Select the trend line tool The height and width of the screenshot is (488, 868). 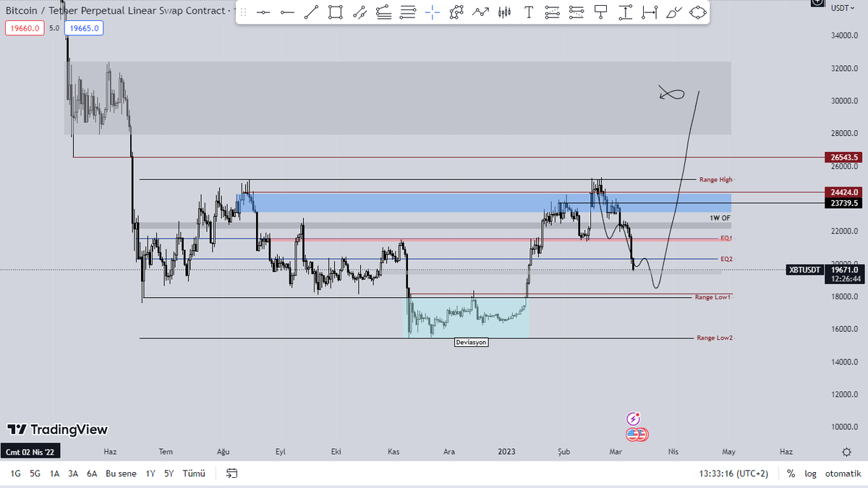(311, 12)
